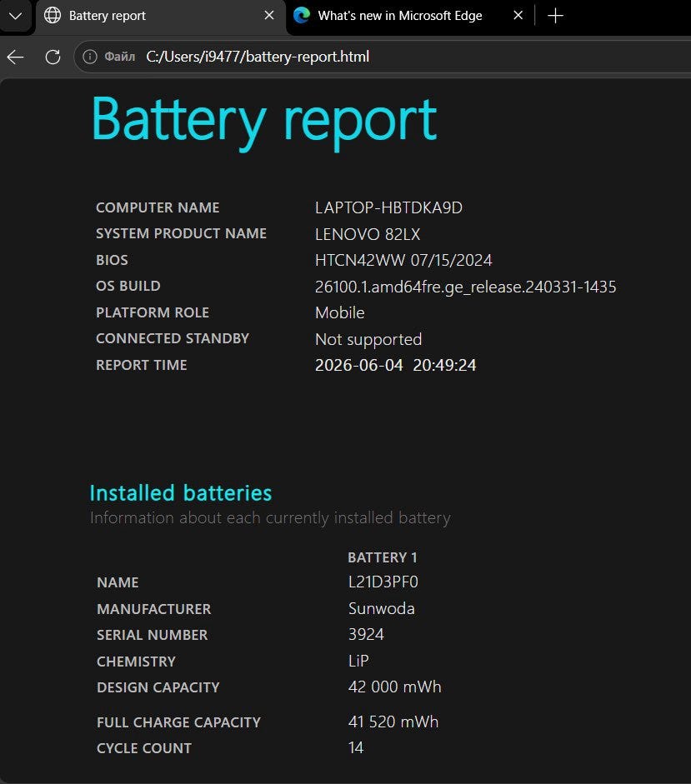Viewport: 691px width, 784px height.
Task: Select platform role value Mobile
Action: (x=340, y=312)
